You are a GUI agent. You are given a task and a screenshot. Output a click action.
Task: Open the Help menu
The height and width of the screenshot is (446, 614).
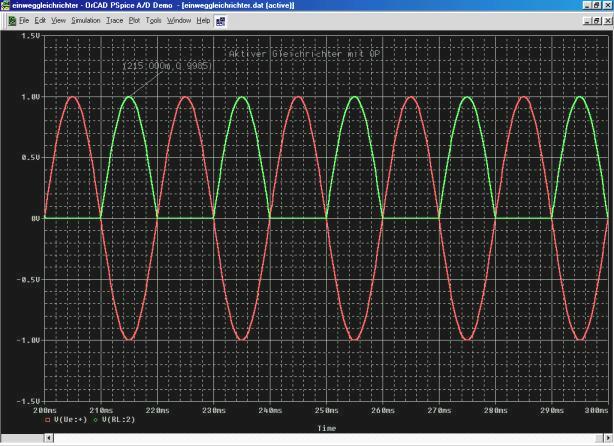tap(203, 20)
